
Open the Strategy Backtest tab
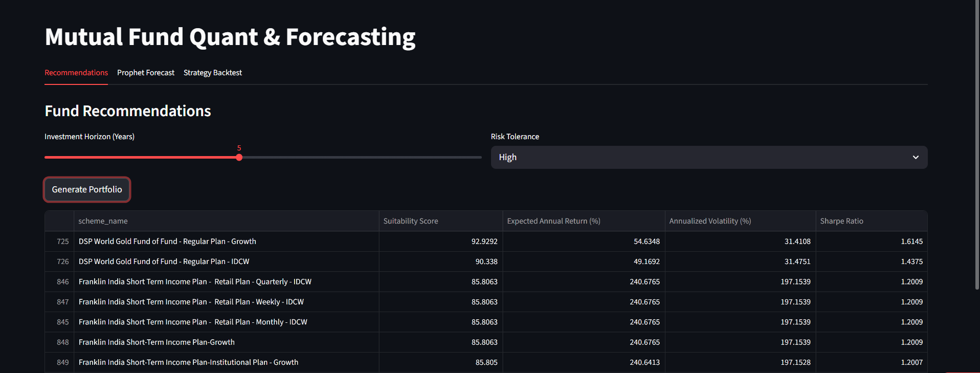click(213, 73)
